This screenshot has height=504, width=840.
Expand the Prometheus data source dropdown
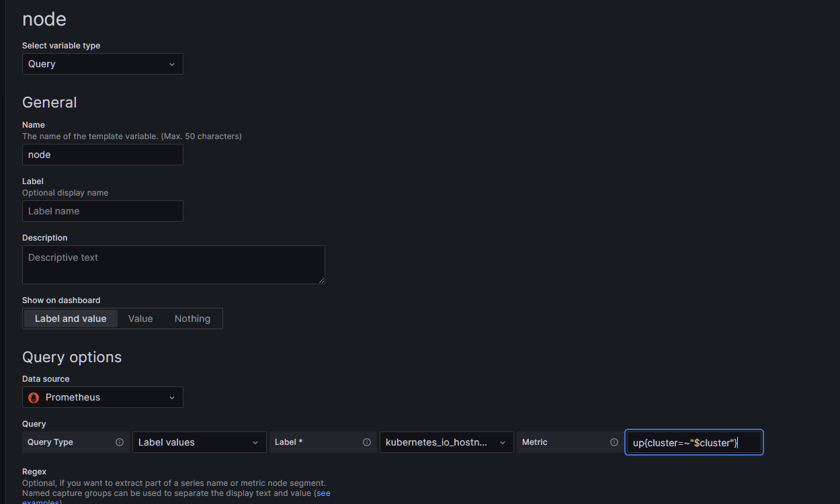(102, 397)
